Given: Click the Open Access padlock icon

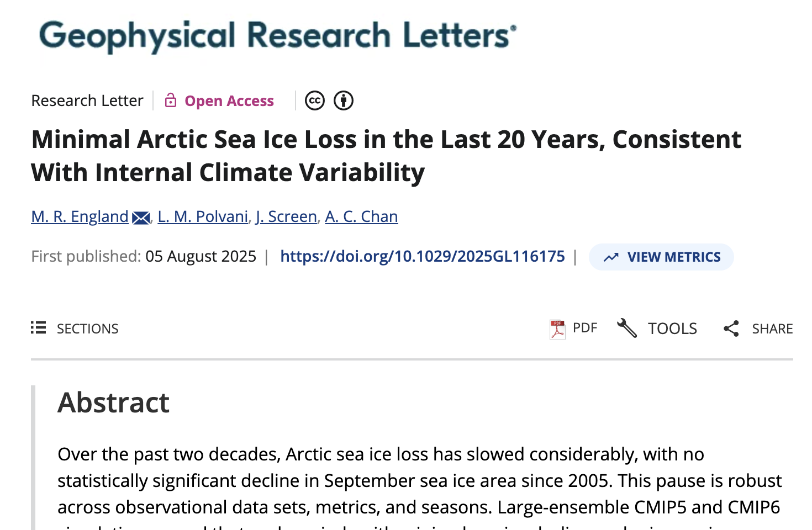Looking at the screenshot, I should click(171, 100).
